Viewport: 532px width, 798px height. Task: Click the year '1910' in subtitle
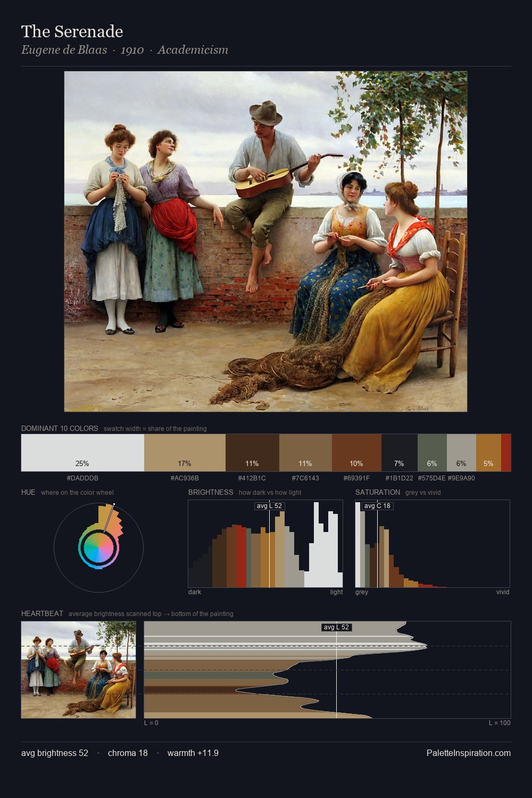[x=132, y=50]
